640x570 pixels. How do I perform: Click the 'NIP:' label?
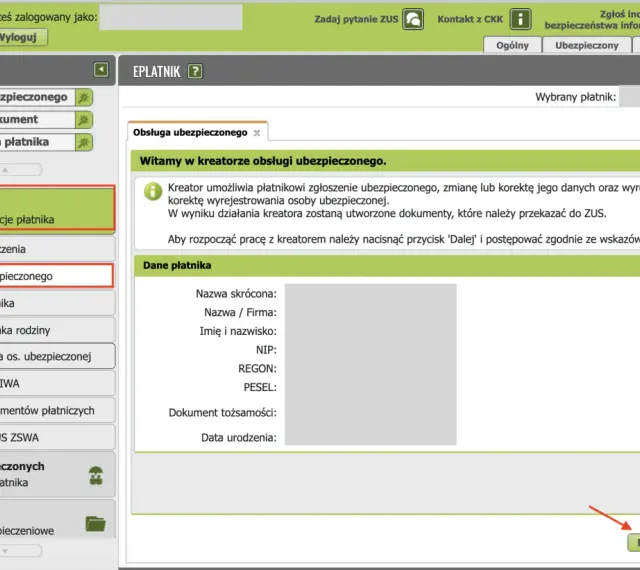tap(266, 350)
